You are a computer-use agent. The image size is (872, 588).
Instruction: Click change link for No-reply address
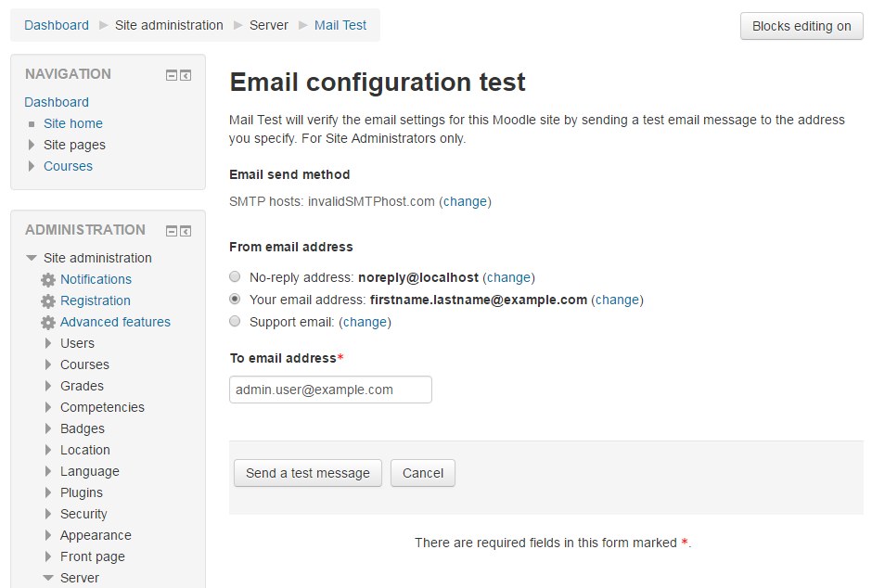509,277
